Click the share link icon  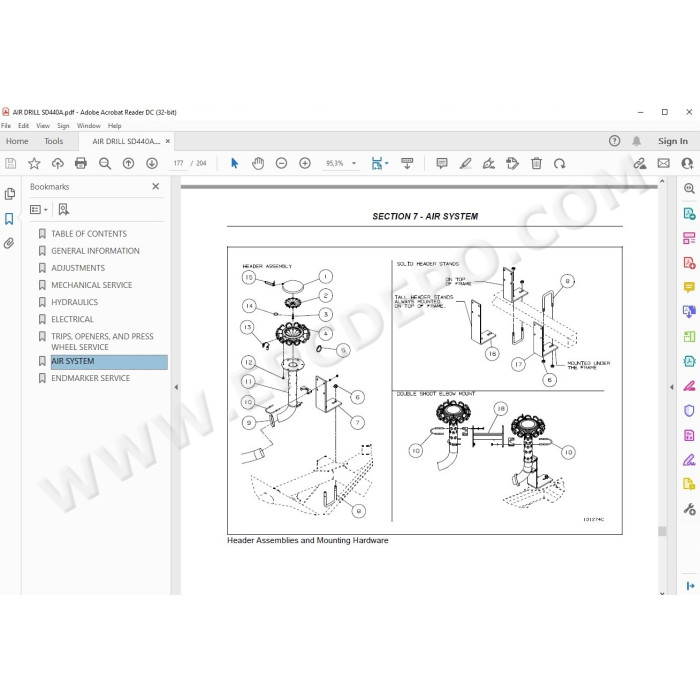(640, 163)
